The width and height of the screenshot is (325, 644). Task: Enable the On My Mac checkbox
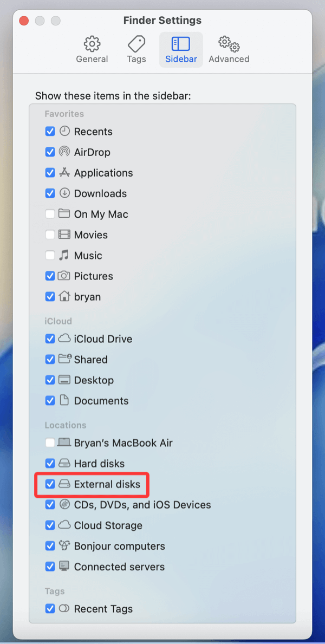pos(50,214)
